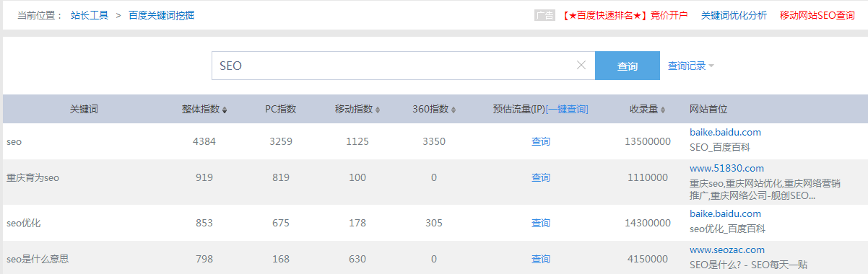Image resolution: width=868 pixels, height=274 pixels.
Task: Open baike.baidu.com link in seo row
Action: tap(725, 133)
